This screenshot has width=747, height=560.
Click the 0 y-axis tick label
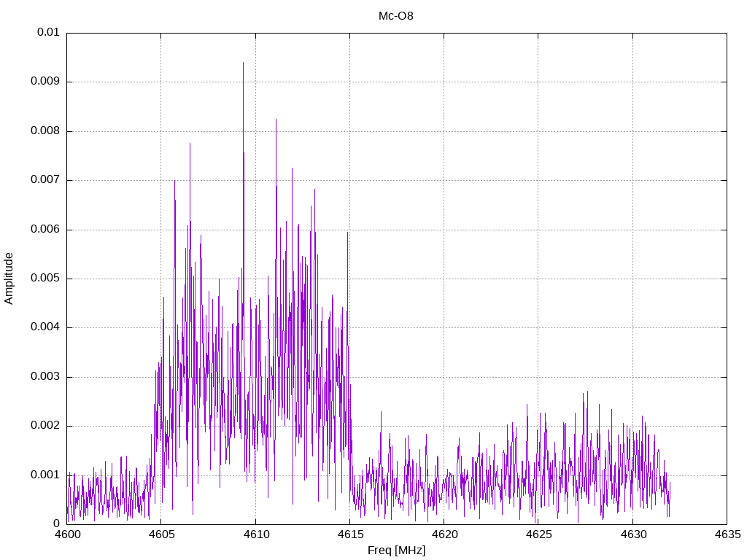point(56,524)
